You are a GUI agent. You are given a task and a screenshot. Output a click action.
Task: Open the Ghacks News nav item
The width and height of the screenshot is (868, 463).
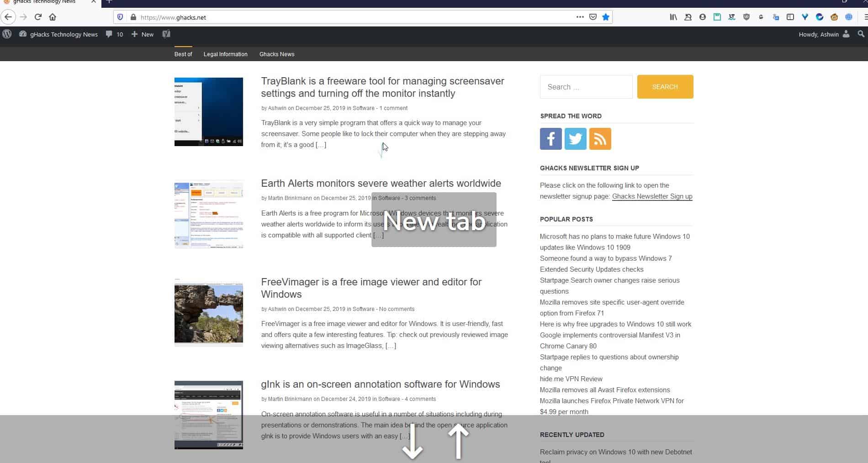(x=277, y=54)
